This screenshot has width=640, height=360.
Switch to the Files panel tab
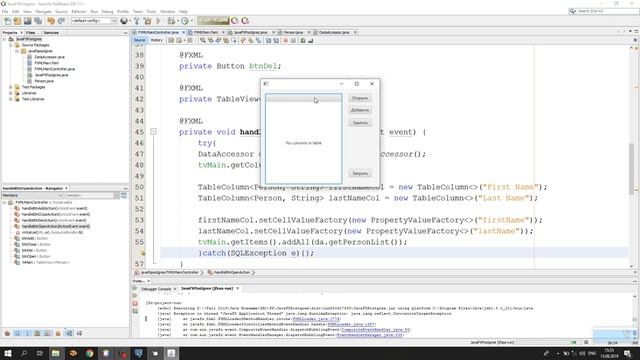click(31, 33)
